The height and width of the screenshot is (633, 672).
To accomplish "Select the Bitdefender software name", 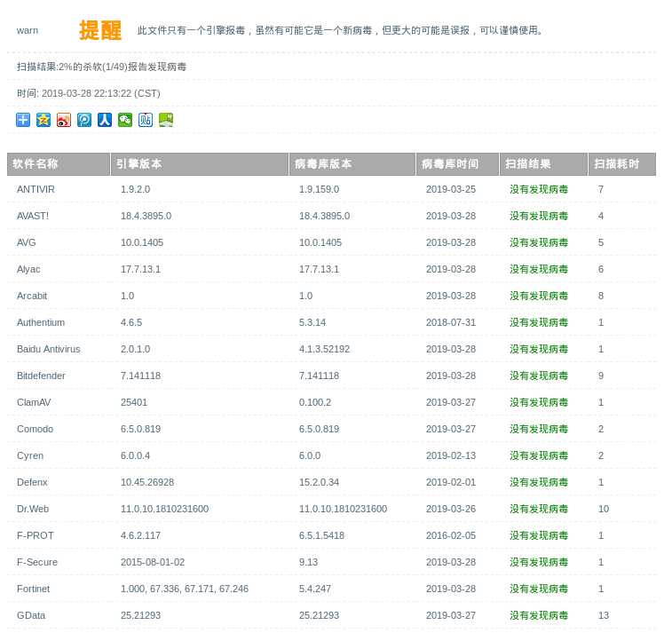I will (x=41, y=376).
